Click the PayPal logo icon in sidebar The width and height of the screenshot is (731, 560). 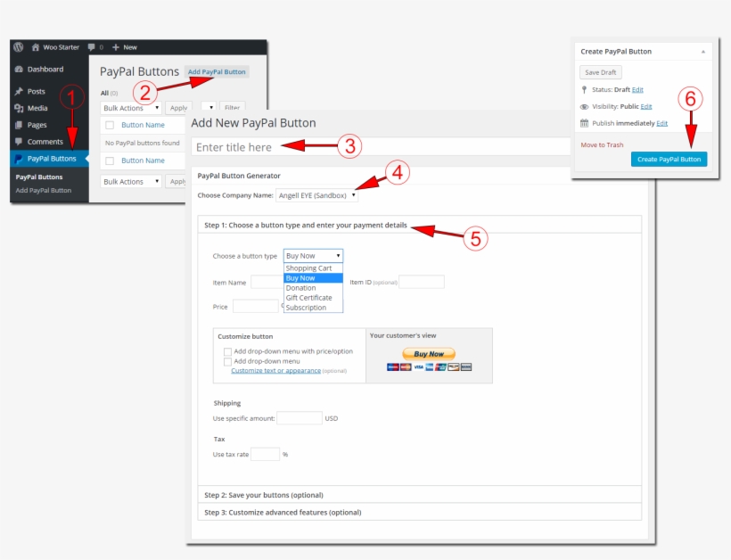coord(18,159)
